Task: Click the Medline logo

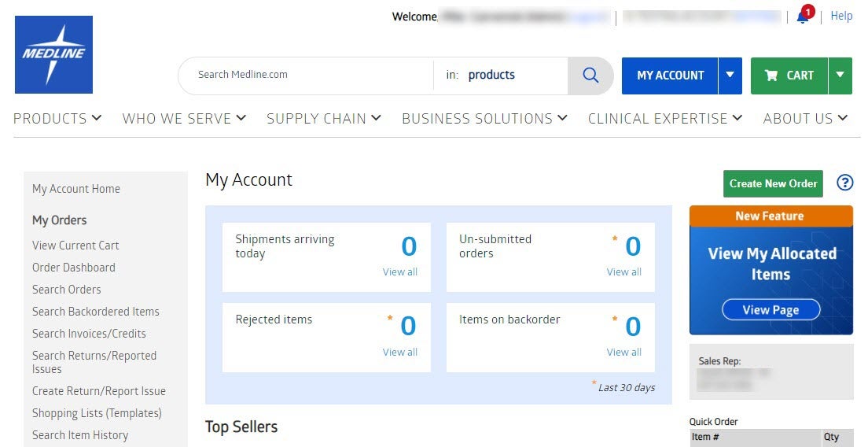Action: coord(53,54)
